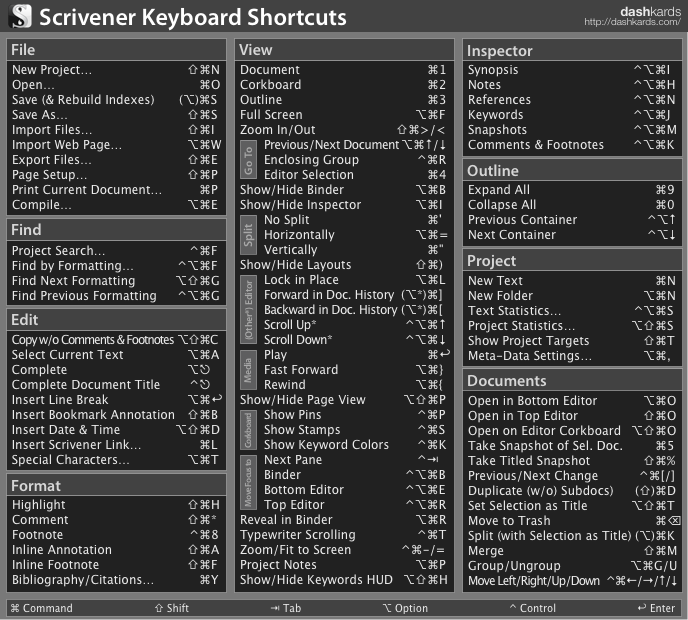Click the Tab symbol legend
The height and width of the screenshot is (620, 688).
tap(286, 608)
